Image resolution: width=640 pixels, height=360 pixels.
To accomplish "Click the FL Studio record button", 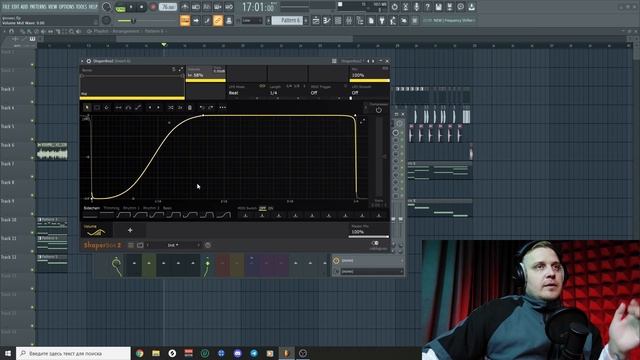I will click(x=153, y=7).
